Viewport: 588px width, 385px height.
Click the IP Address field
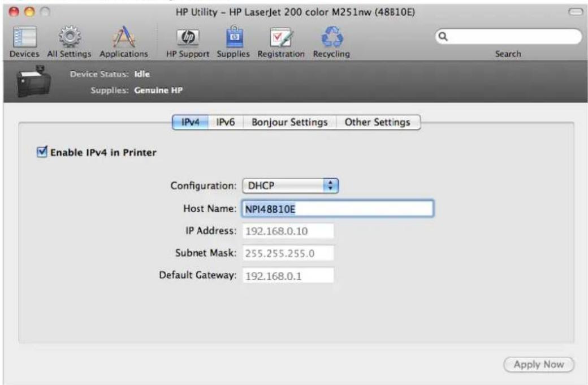[288, 231]
